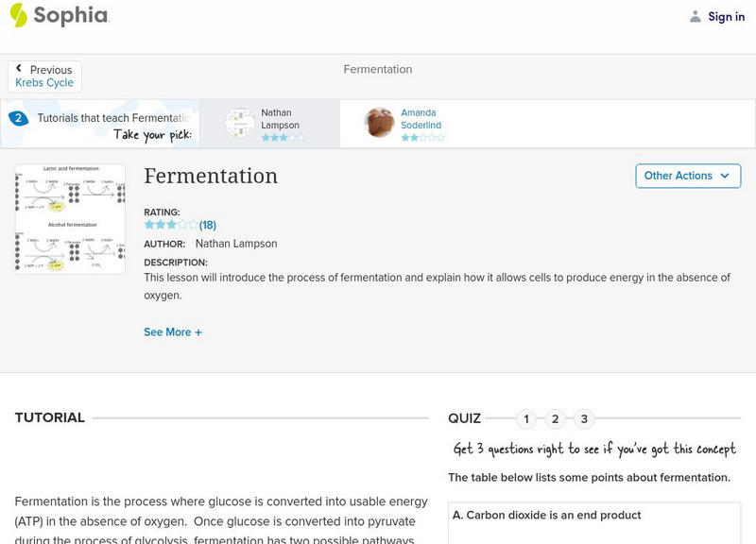Go to quiz question 1
756x544 pixels.
click(526, 419)
